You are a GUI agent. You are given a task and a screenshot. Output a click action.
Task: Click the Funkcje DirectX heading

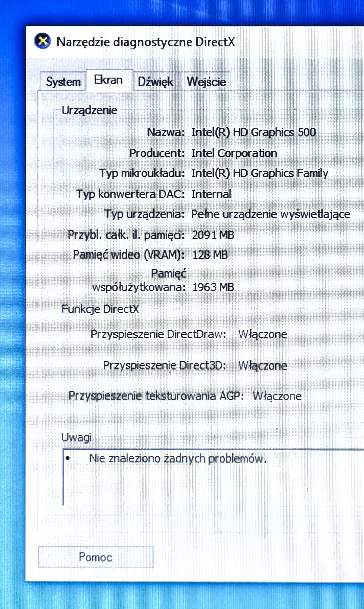pyautogui.click(x=100, y=309)
